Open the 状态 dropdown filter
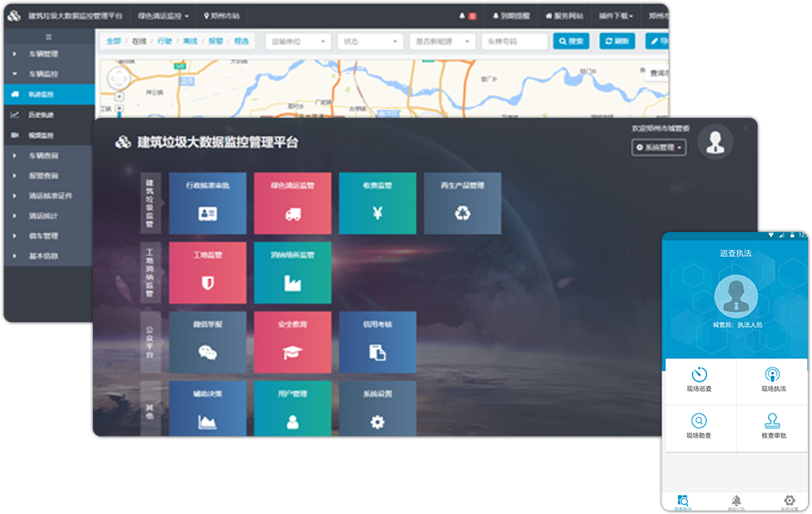The width and height of the screenshot is (812, 514). tap(369, 41)
